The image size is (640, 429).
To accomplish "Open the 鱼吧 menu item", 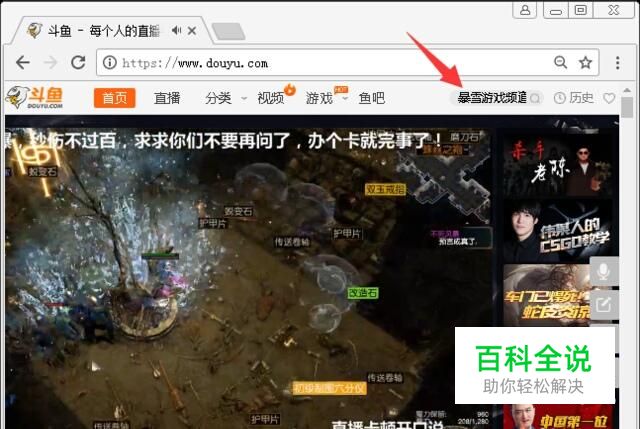I will tap(371, 98).
